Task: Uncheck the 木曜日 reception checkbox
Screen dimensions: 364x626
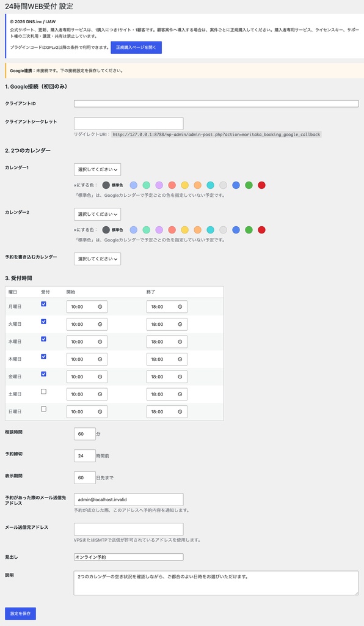Action: pos(43,356)
